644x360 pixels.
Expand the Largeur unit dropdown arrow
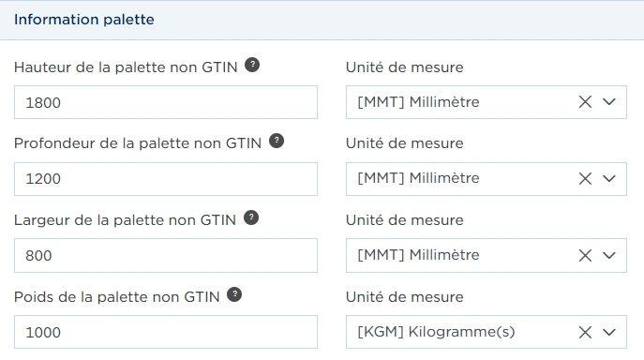[609, 256]
